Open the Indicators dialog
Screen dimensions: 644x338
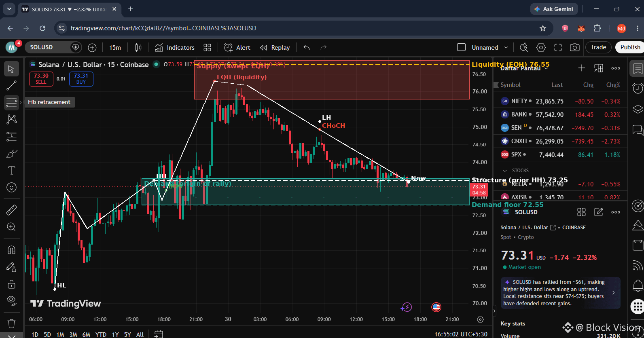pos(175,48)
